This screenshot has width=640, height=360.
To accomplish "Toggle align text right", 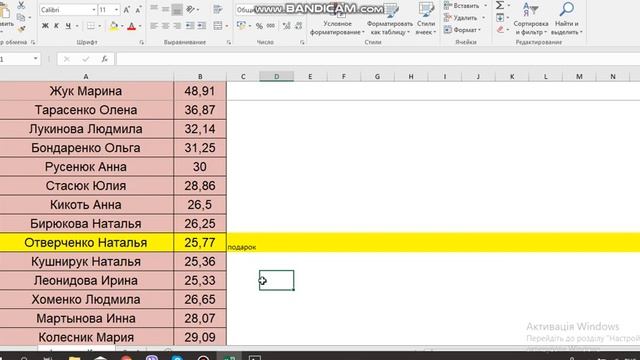I will [177, 26].
